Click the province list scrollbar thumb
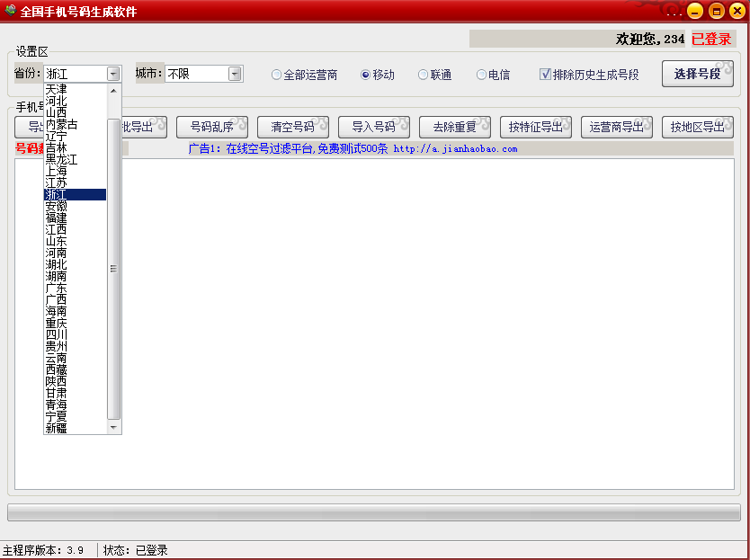 tap(113, 269)
